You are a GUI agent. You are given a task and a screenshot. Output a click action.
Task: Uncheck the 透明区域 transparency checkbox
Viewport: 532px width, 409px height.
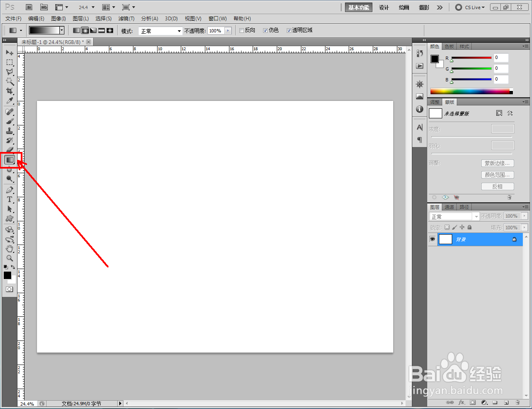[x=289, y=30]
